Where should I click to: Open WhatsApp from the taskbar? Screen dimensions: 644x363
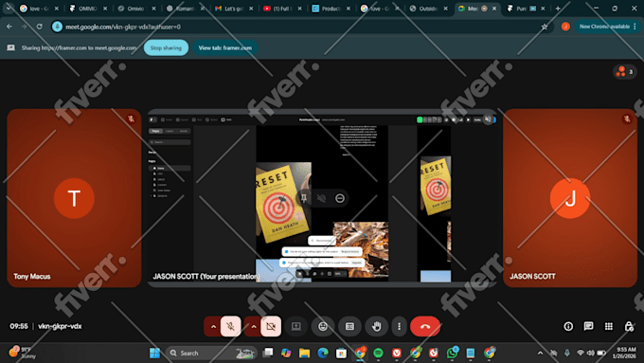(x=452, y=353)
